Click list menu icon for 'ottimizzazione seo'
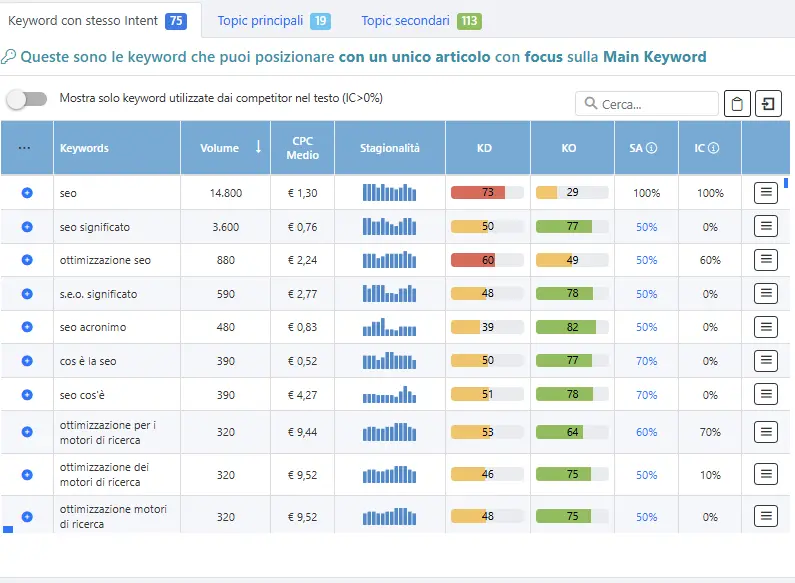Screen dimensions: 795x583 tap(766, 260)
